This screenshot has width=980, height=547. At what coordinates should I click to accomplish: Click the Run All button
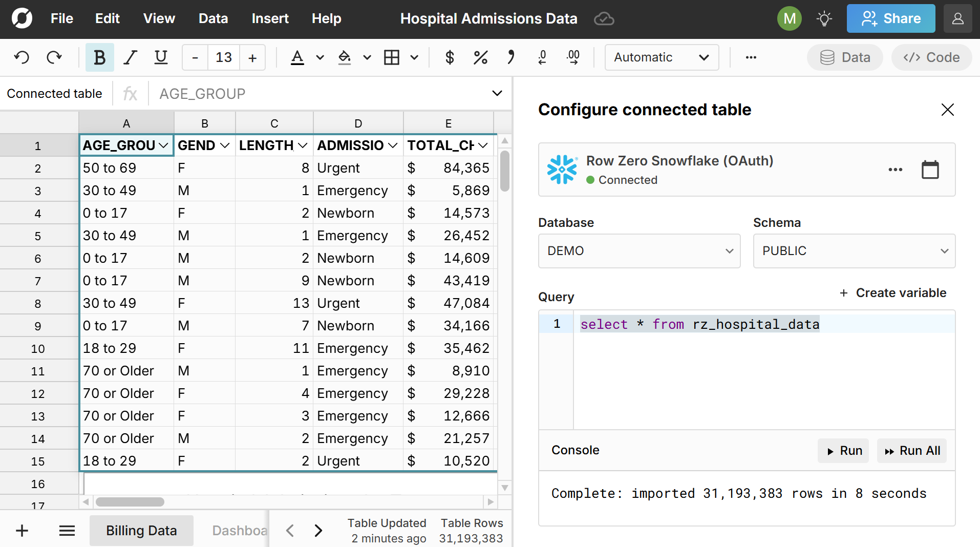[x=912, y=450]
